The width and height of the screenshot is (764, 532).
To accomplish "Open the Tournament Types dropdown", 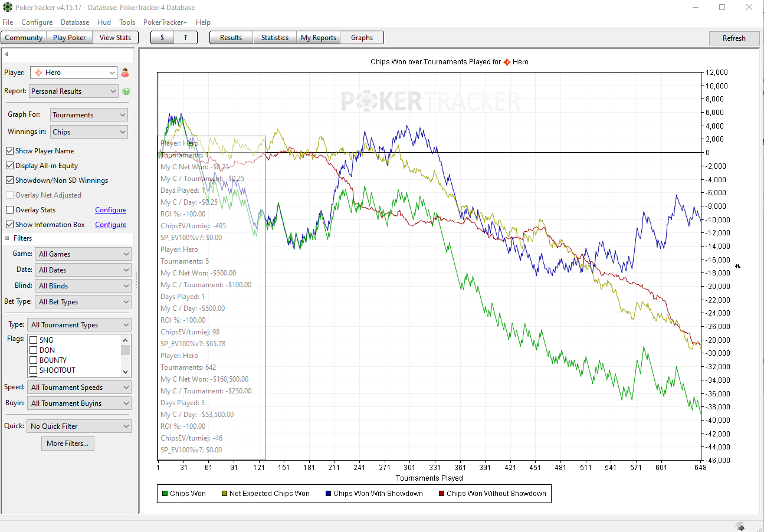I will [79, 325].
